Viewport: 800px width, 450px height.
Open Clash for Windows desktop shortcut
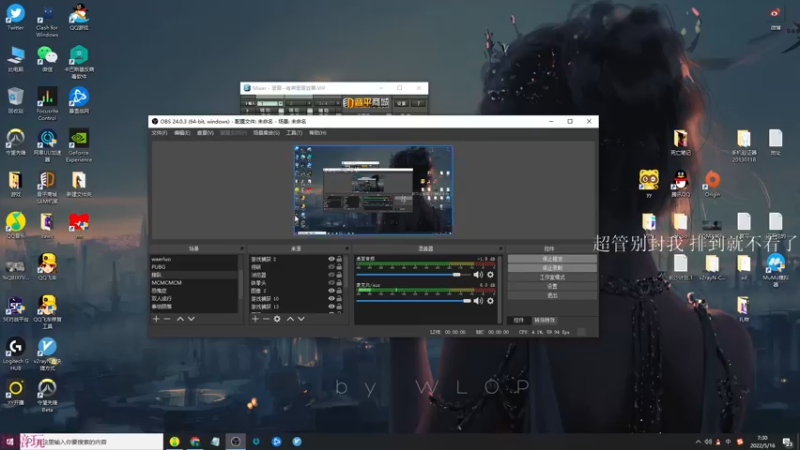[47, 20]
